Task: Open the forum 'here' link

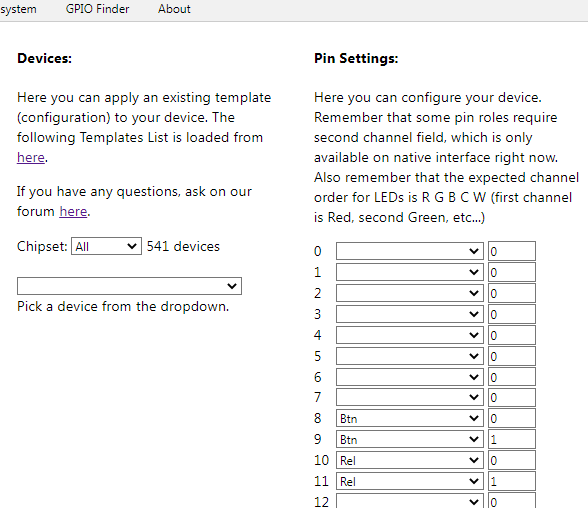Action: (73, 211)
